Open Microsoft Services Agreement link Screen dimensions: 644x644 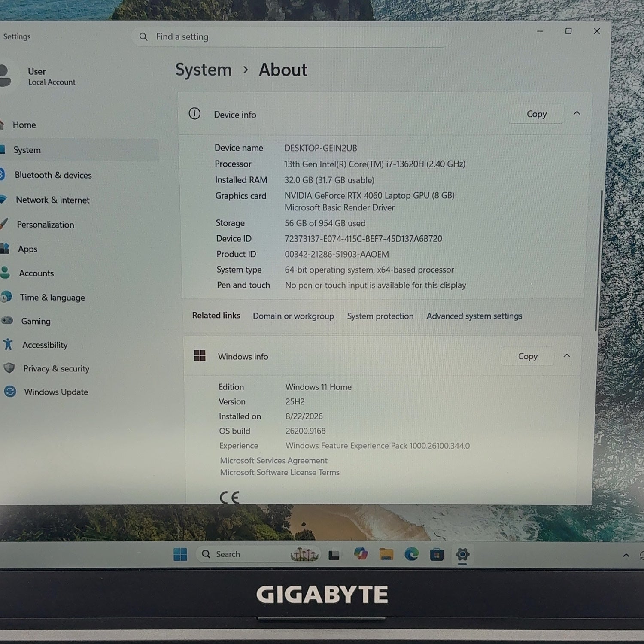pyautogui.click(x=273, y=461)
